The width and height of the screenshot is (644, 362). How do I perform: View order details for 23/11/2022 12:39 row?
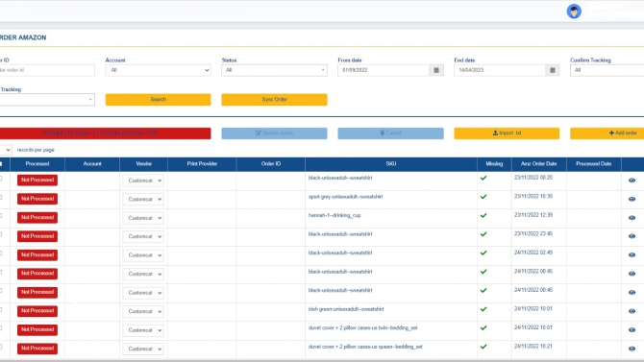coord(632,218)
